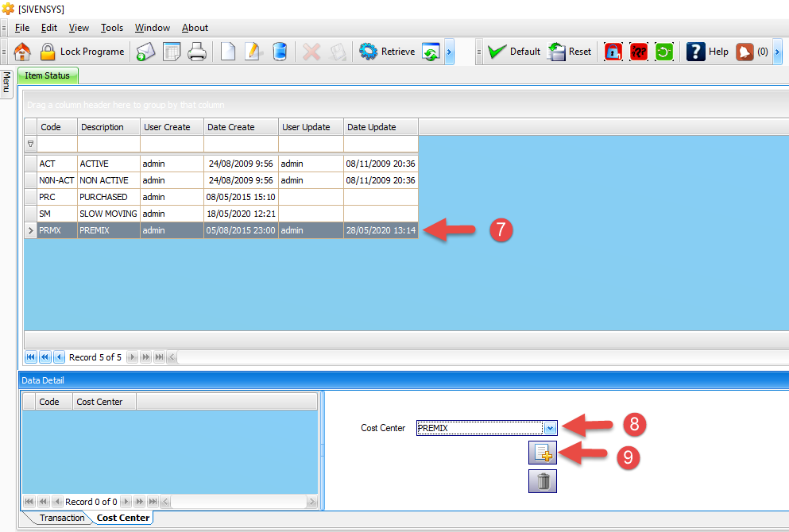Click detail grid scrollbar right arrow
This screenshot has height=532, width=789.
pos(312,501)
